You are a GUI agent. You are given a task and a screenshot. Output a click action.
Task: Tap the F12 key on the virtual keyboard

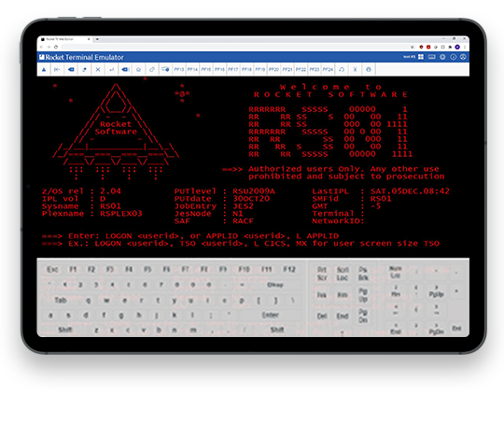289,269
